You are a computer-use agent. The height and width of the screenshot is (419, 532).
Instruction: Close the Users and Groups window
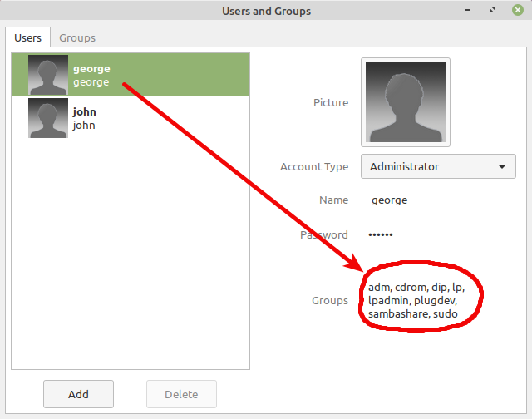[x=518, y=10]
